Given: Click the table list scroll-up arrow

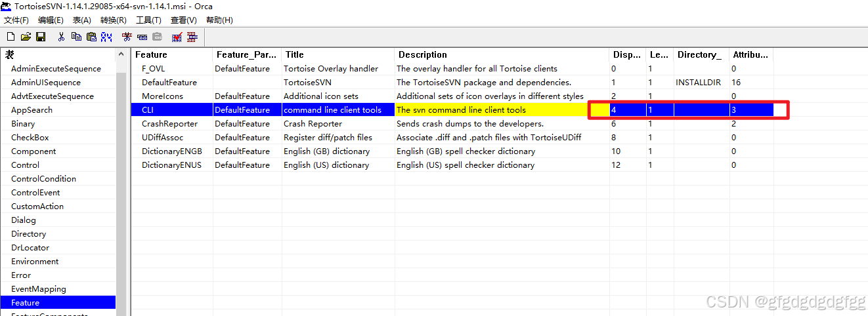Looking at the screenshot, I should [x=121, y=54].
